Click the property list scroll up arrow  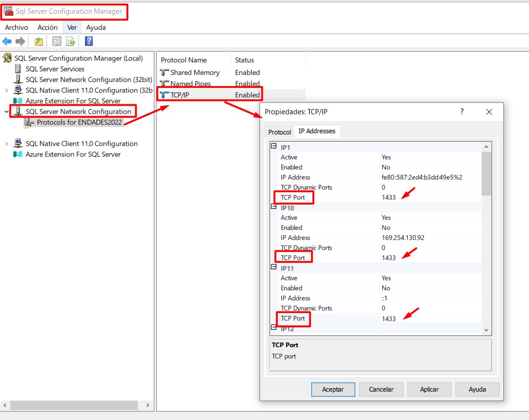point(486,146)
